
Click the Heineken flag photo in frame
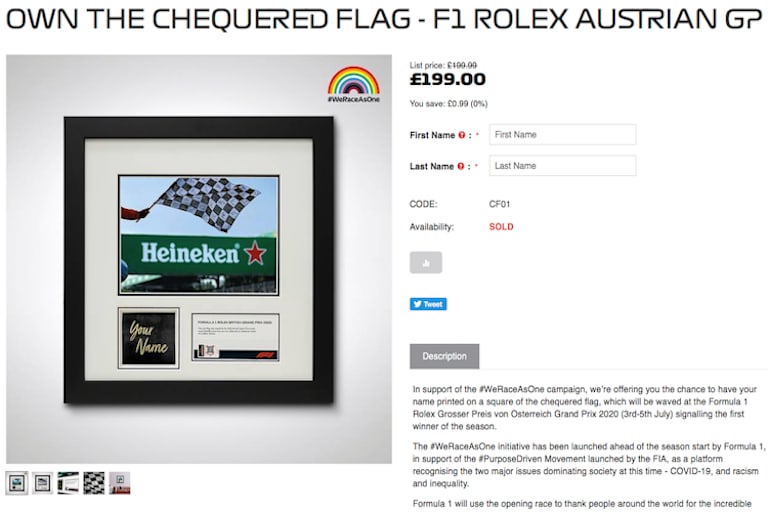tap(199, 235)
